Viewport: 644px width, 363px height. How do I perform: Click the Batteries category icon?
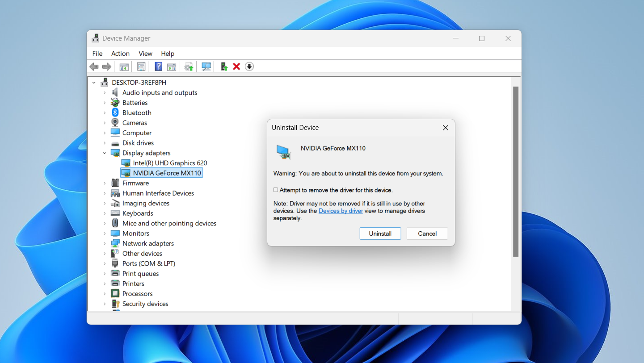click(x=115, y=103)
